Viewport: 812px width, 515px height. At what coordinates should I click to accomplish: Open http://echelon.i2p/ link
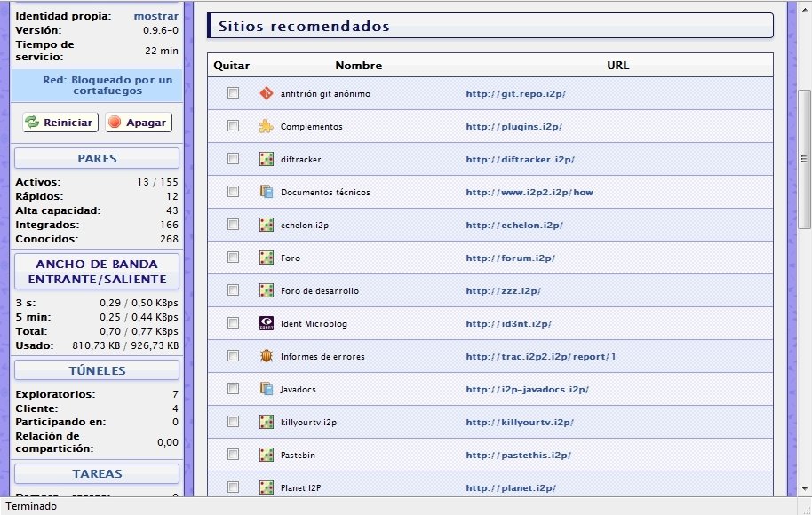(514, 226)
